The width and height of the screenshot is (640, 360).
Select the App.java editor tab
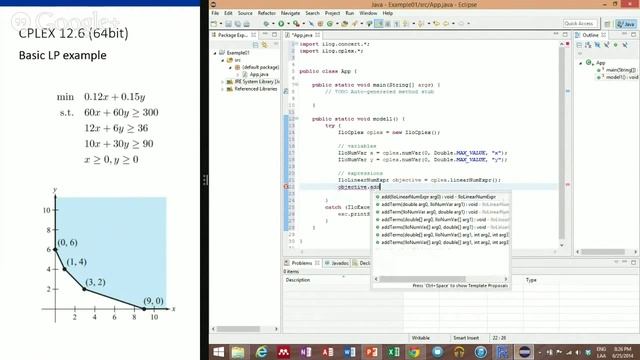302,35
